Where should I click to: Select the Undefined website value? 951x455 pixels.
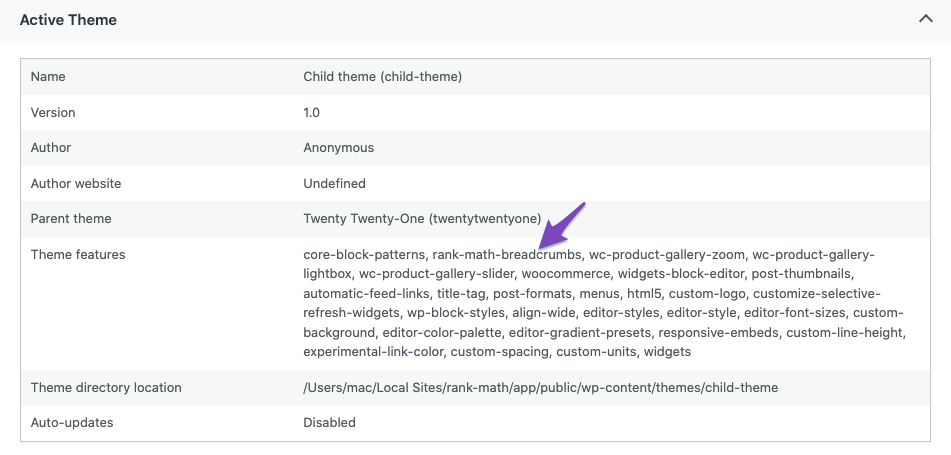click(334, 183)
